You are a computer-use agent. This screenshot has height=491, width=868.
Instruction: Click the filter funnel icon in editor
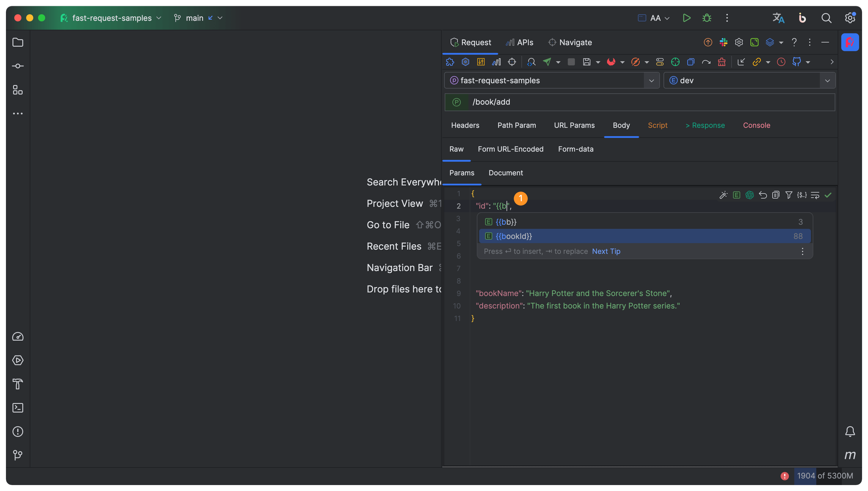[788, 195]
